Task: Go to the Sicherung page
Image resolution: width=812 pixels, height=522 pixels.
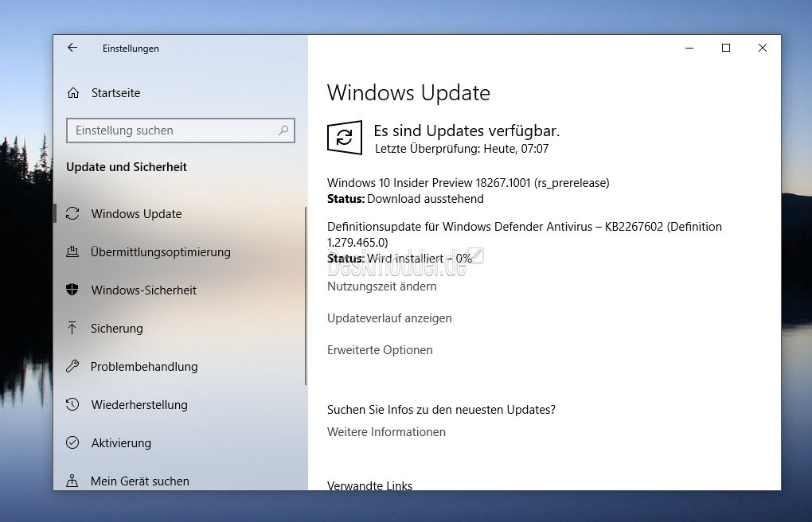Action: [116, 329]
